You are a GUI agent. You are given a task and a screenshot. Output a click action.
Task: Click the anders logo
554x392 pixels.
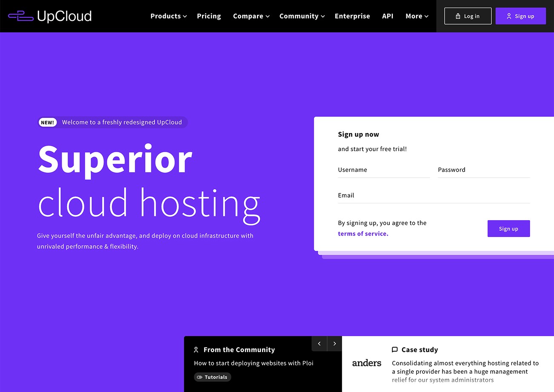pos(367,363)
